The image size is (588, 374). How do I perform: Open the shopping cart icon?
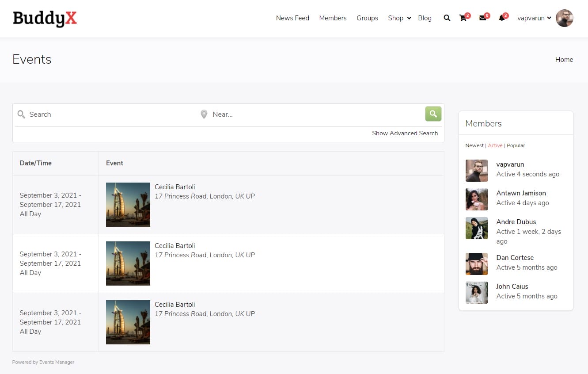463,18
